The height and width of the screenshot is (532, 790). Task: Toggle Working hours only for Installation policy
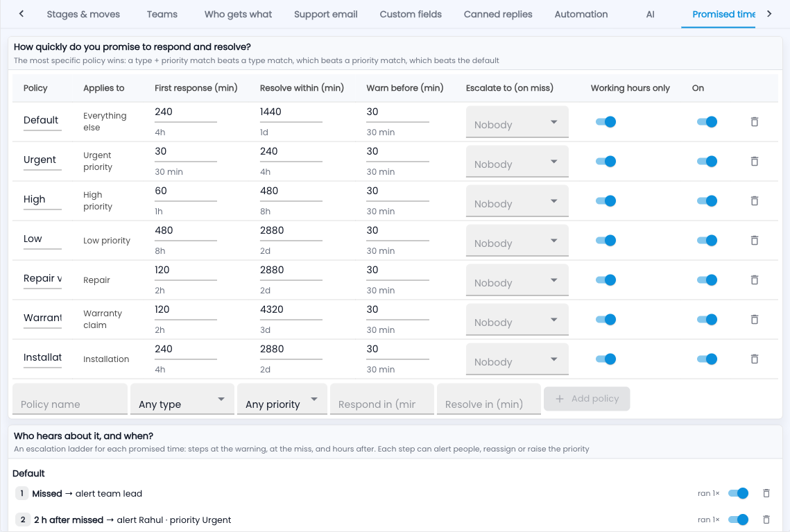click(606, 359)
